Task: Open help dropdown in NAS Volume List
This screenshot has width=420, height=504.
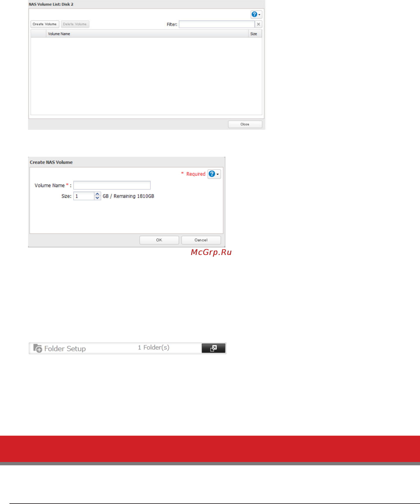Action: click(256, 14)
